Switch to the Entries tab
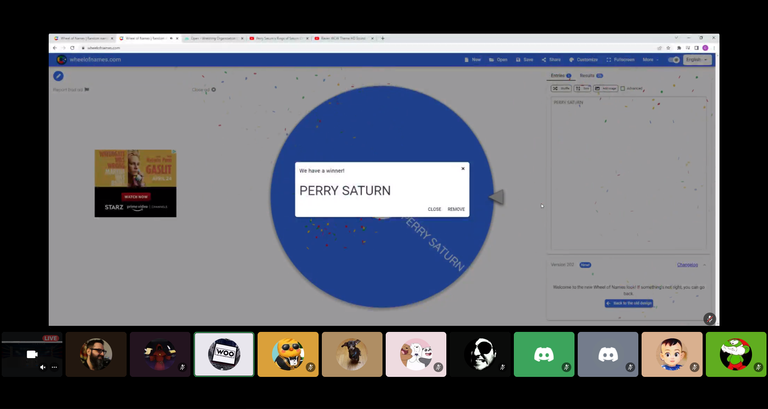The image size is (768, 409). click(x=561, y=76)
